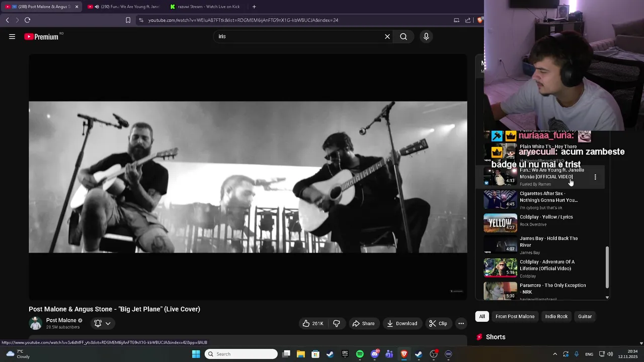Open the Yellow lyrics video thumbnail
Viewport: 644px width, 362px height.
point(500,223)
